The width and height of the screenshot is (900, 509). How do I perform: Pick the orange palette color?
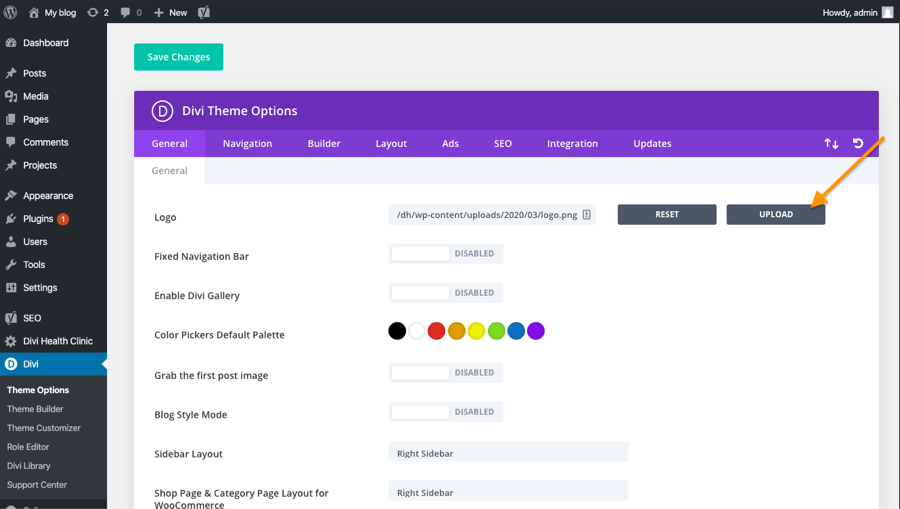pos(456,331)
